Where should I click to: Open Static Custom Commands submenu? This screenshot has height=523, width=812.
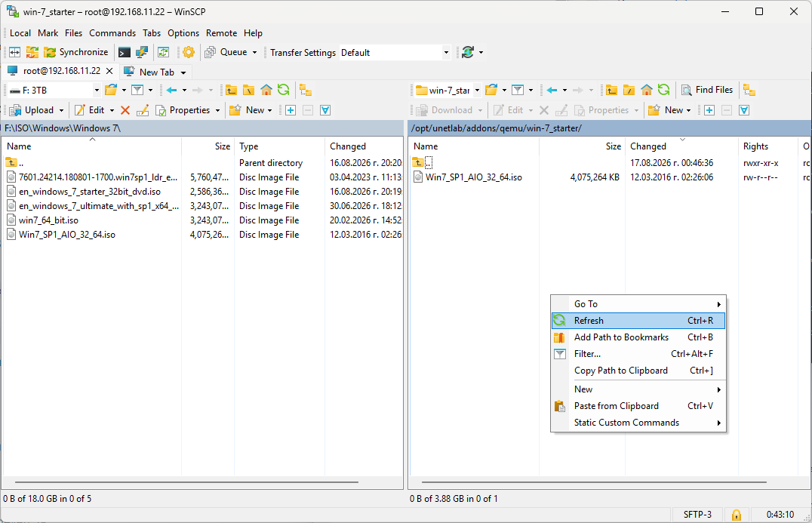(x=638, y=423)
